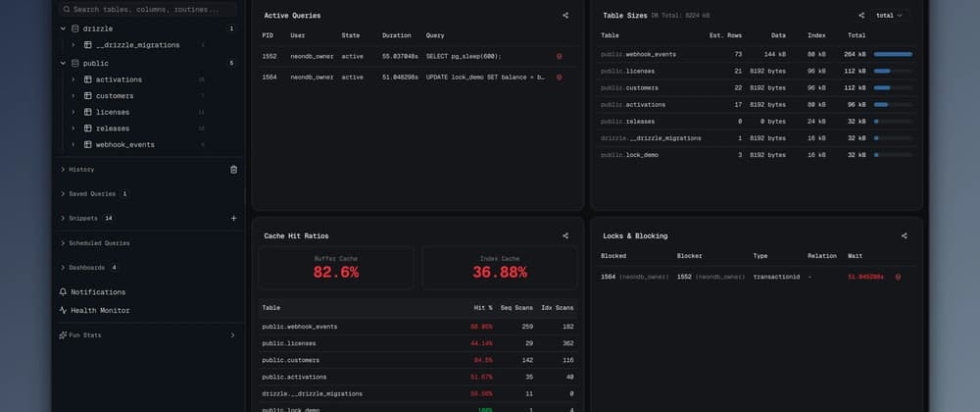Terminate the blocked 1564 lock entry
980x412 pixels.
pos(898,277)
